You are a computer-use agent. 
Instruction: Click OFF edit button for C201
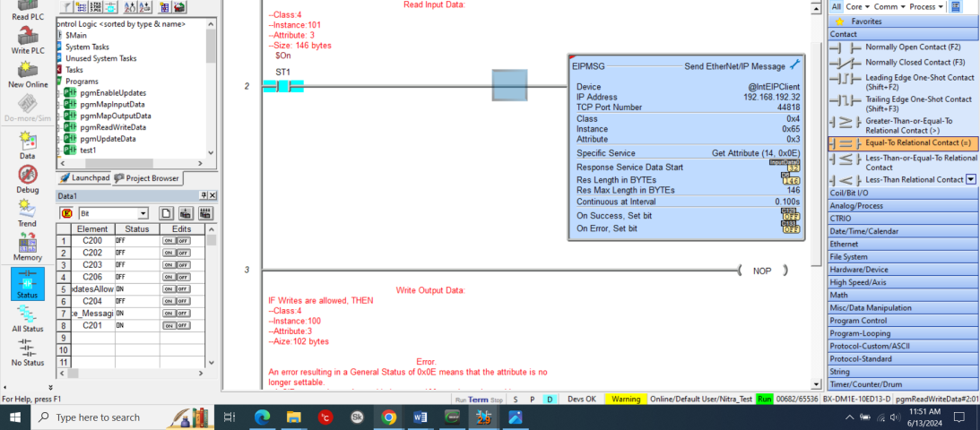pyautogui.click(x=183, y=326)
